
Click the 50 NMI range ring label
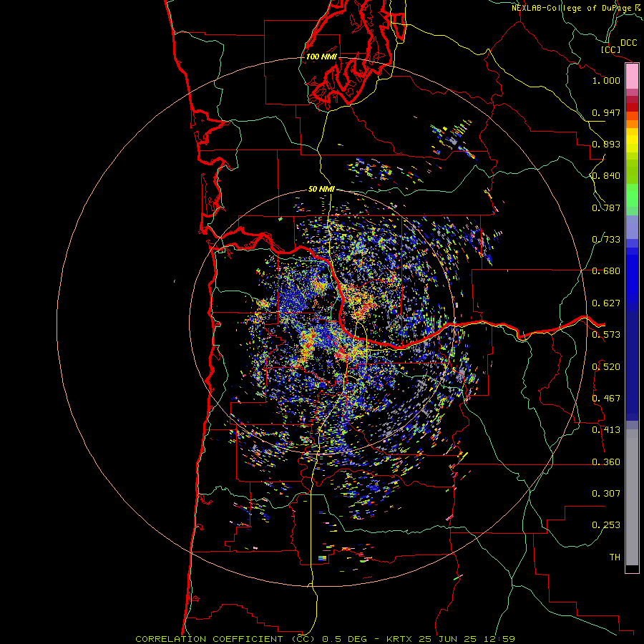click(x=321, y=189)
